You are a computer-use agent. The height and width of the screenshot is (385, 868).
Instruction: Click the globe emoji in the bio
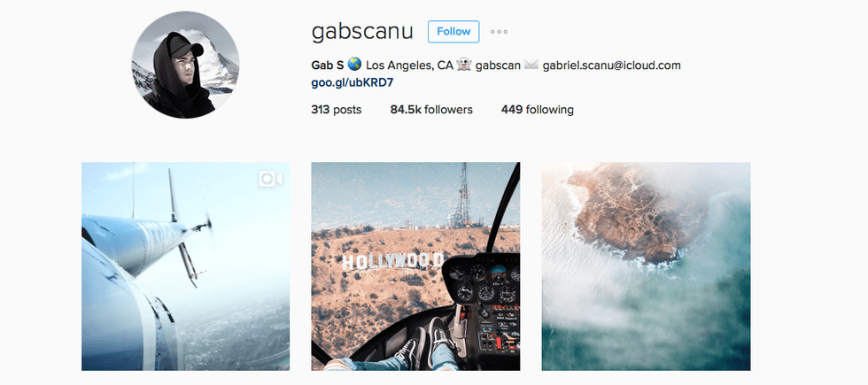(x=354, y=65)
